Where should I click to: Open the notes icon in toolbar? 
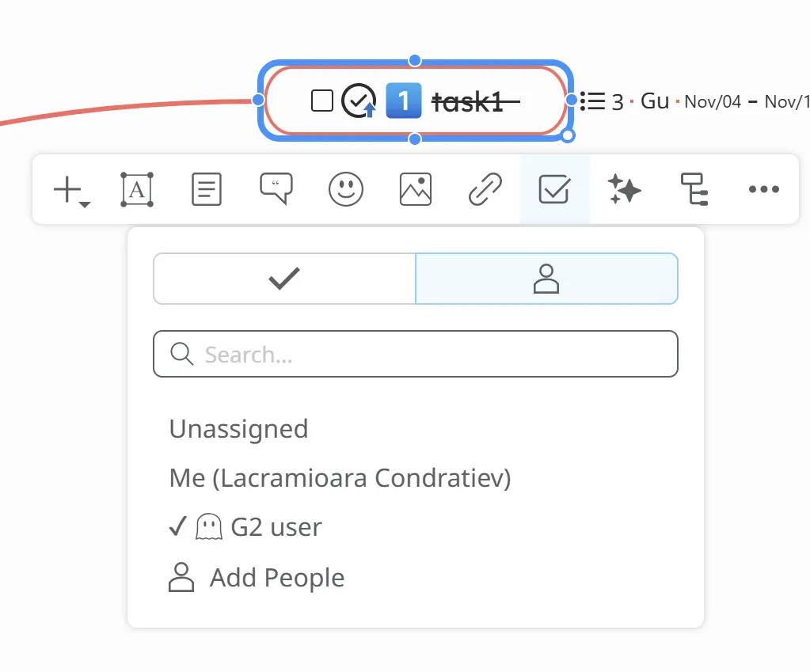(207, 190)
